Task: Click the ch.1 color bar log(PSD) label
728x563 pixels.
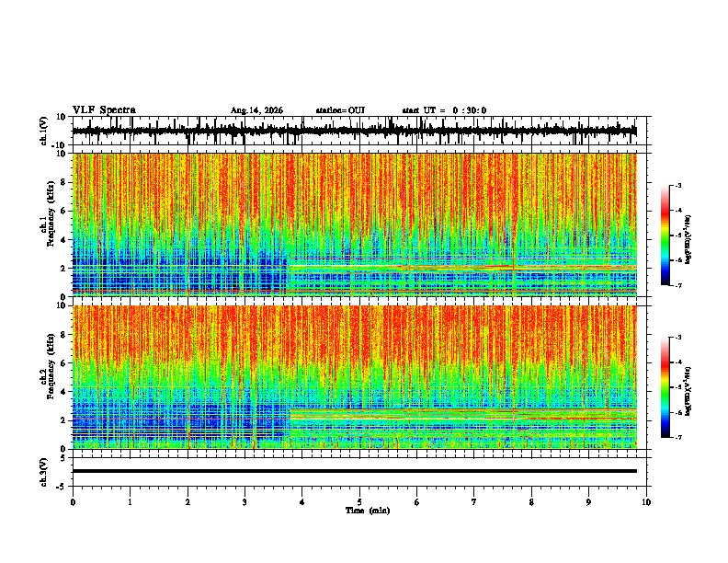Action: 688,240
